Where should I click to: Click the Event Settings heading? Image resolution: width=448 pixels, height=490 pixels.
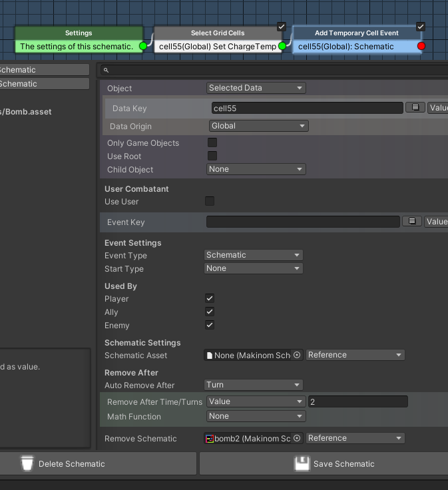pyautogui.click(x=132, y=243)
